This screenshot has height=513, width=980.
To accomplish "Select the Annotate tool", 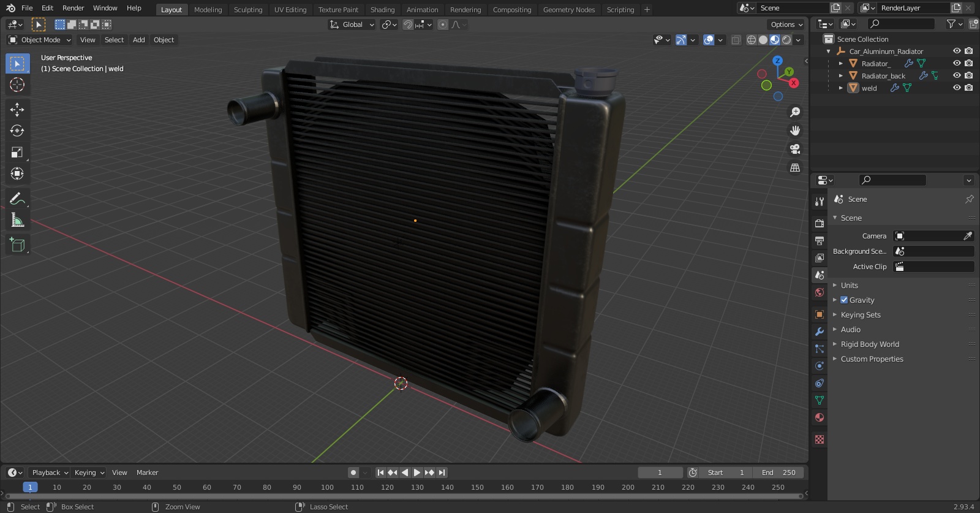I will (x=17, y=199).
